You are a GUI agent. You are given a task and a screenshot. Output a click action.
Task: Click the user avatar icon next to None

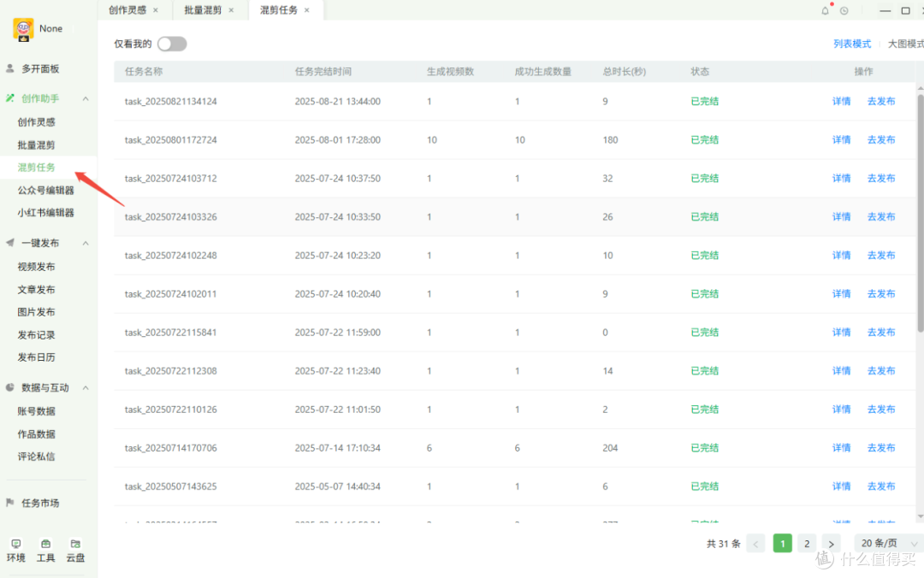point(23,29)
